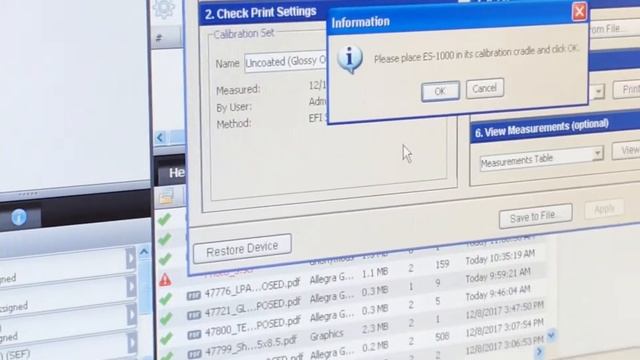Click the PDF file icon of 47800_TE...POSED.pdf
Image resolution: width=640 pixels, height=360 pixels.
[x=194, y=335]
